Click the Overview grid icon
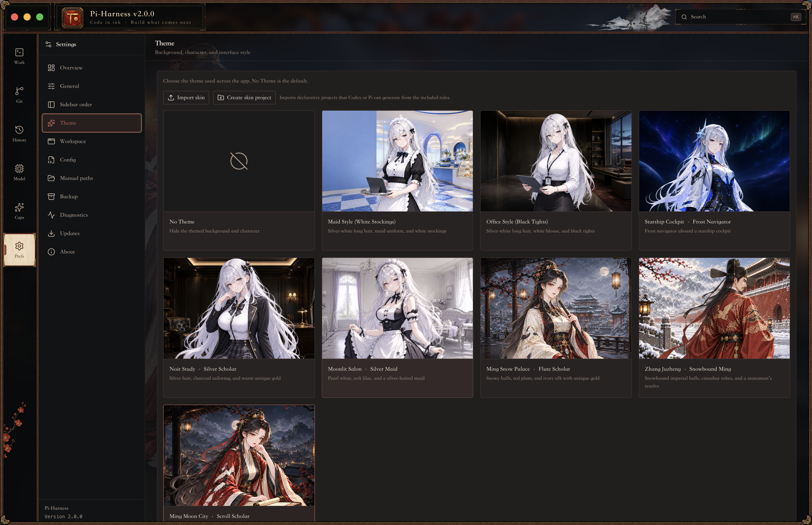 [x=51, y=68]
